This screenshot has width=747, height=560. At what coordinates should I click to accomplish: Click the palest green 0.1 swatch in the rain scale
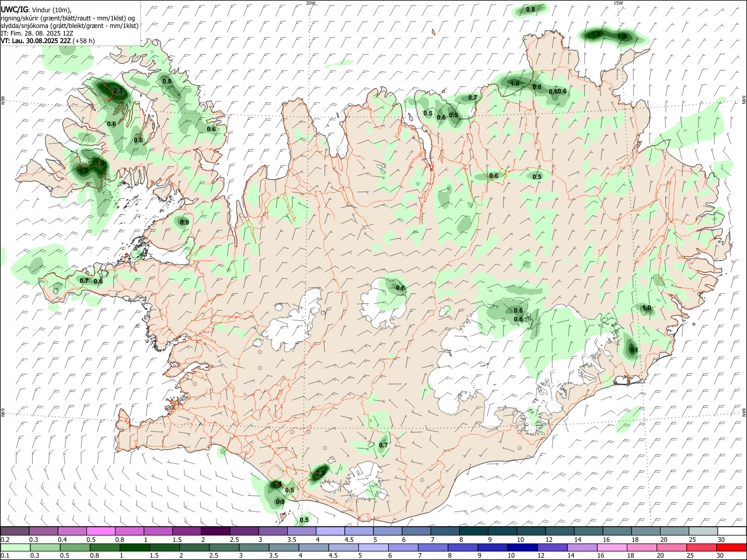(15, 547)
